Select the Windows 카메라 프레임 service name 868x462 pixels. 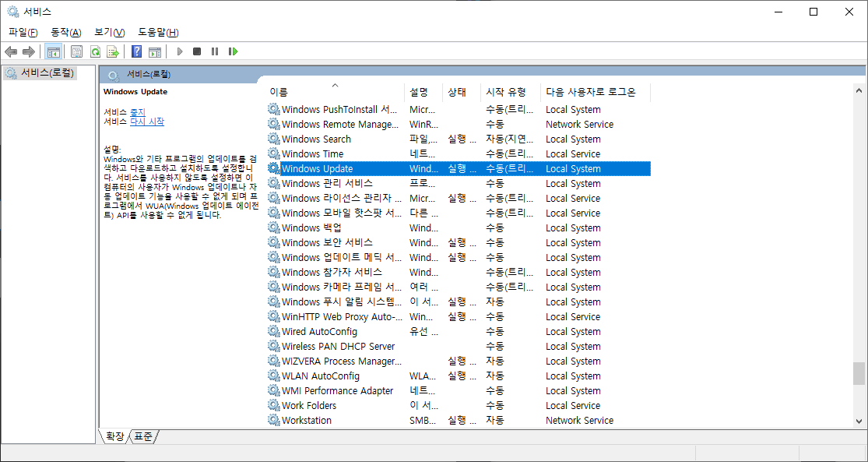[x=342, y=287]
